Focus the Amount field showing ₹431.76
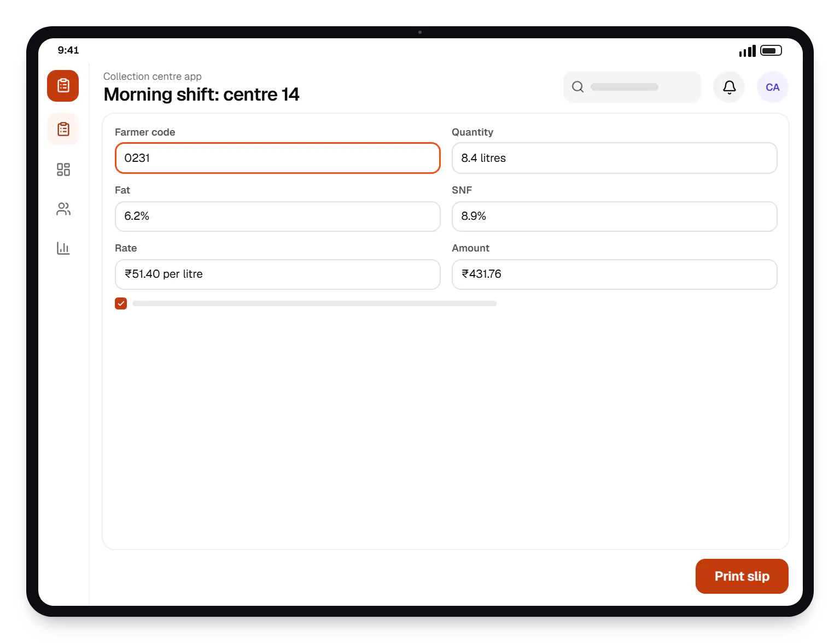The height and width of the screenshot is (643, 840). pyautogui.click(x=614, y=274)
